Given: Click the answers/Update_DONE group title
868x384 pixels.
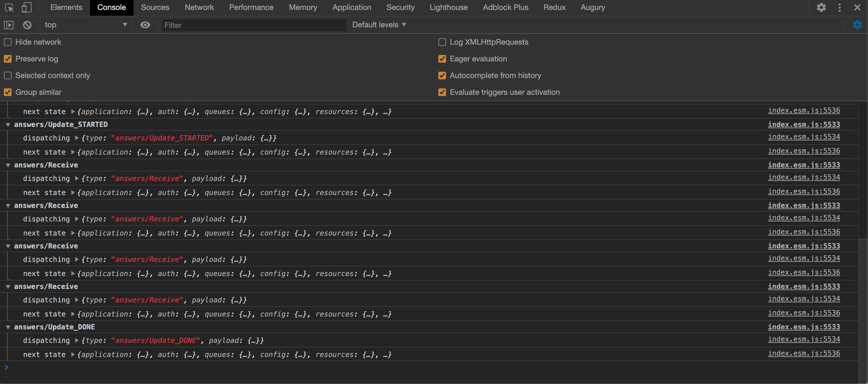Looking at the screenshot, I should [x=55, y=327].
